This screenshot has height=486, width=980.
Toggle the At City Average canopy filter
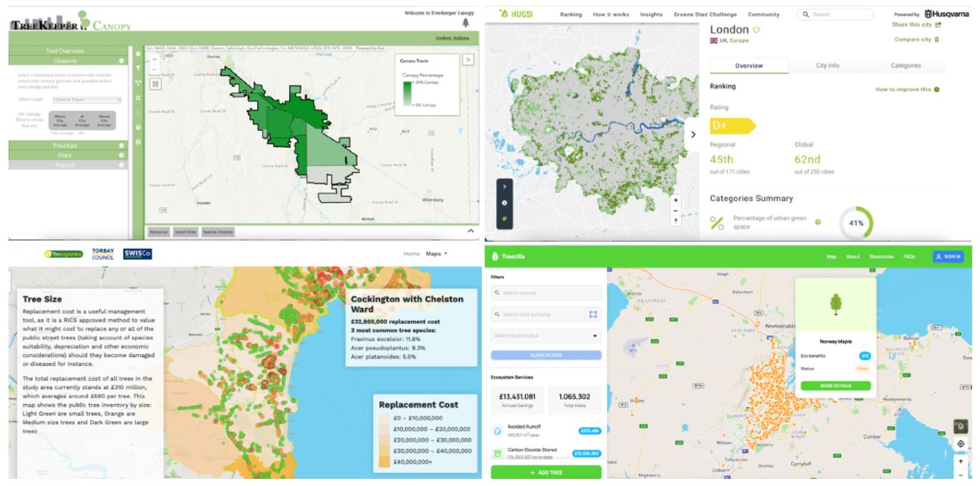(x=82, y=121)
